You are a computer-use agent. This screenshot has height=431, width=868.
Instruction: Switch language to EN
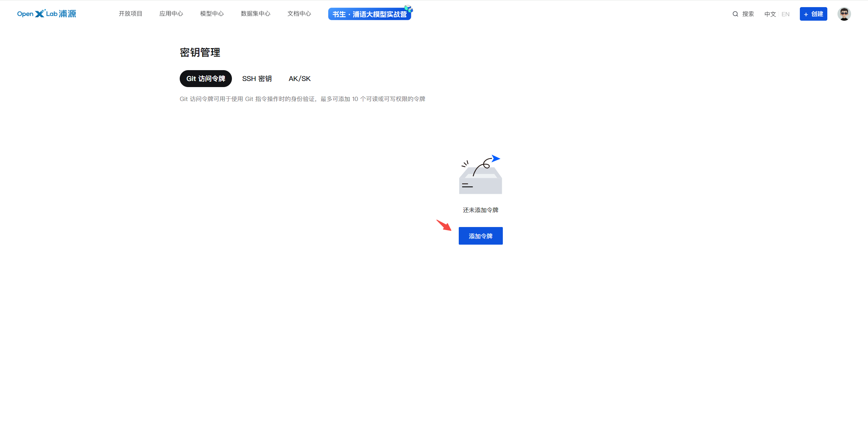[785, 14]
